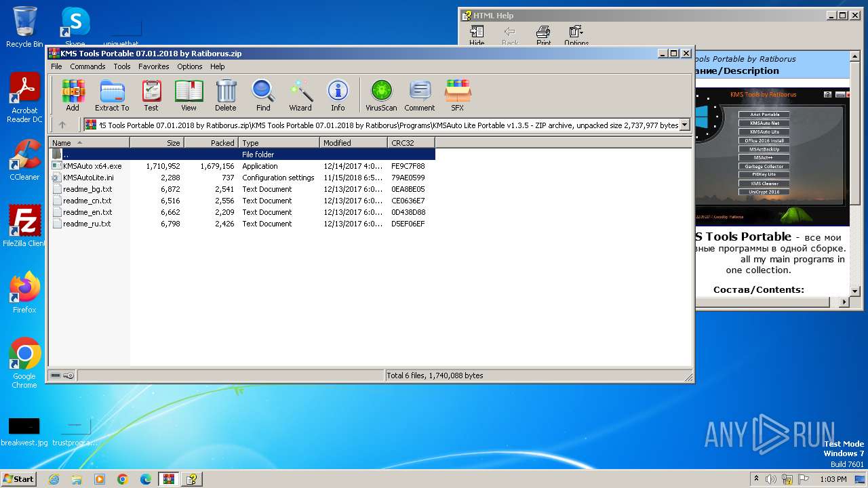This screenshot has width=868, height=488.
Task: Click the Internet Explorer taskbar icon
Action: [x=54, y=479]
